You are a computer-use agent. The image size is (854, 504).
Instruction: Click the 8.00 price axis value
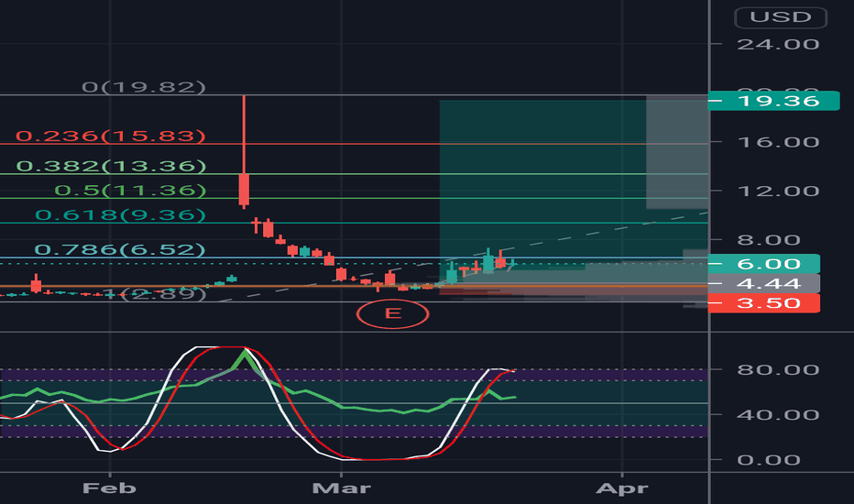(x=769, y=240)
